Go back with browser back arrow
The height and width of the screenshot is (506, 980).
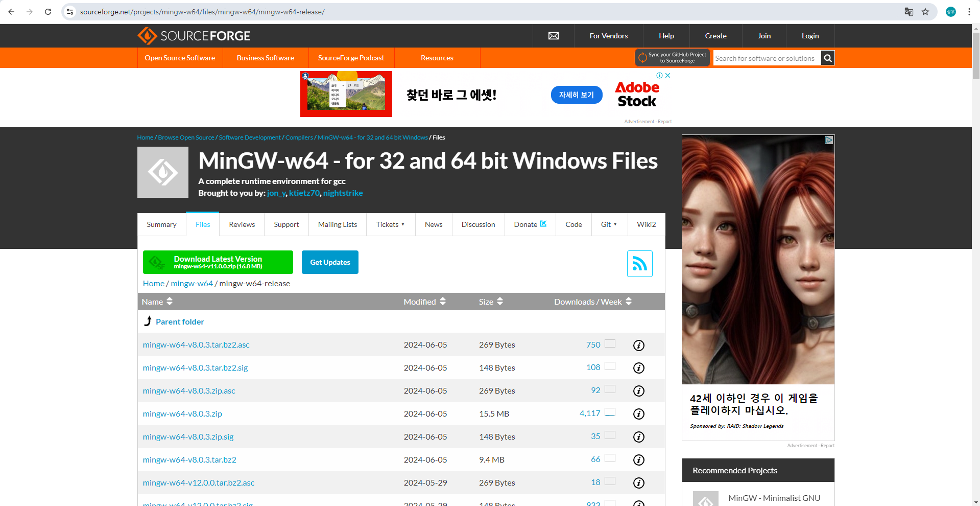[x=11, y=12]
